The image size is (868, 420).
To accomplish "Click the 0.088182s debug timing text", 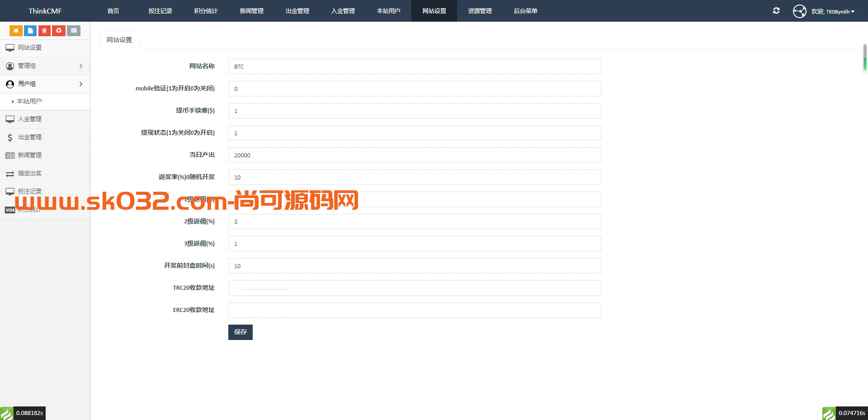I will click(29, 413).
